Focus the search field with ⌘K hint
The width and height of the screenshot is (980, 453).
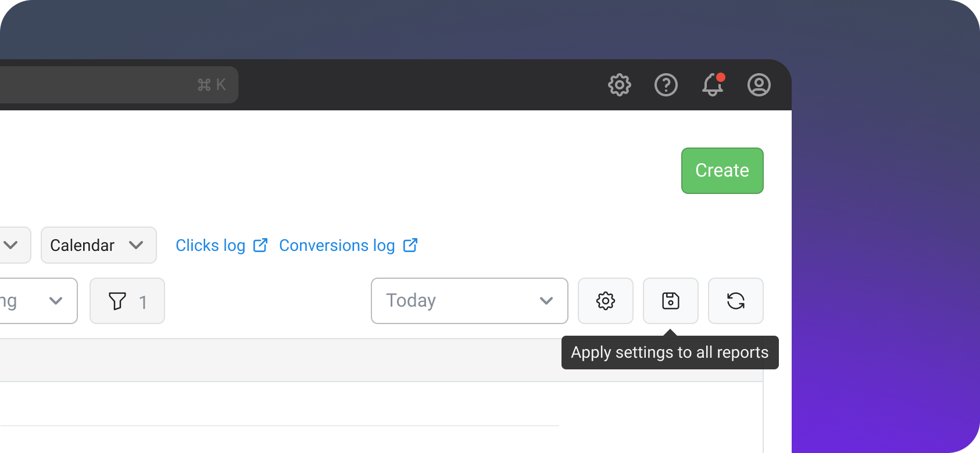coord(119,85)
